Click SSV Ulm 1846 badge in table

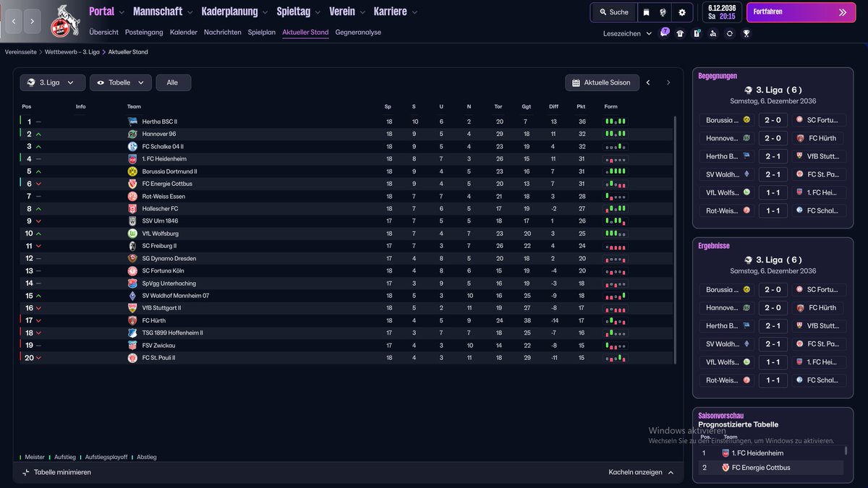[132, 221]
